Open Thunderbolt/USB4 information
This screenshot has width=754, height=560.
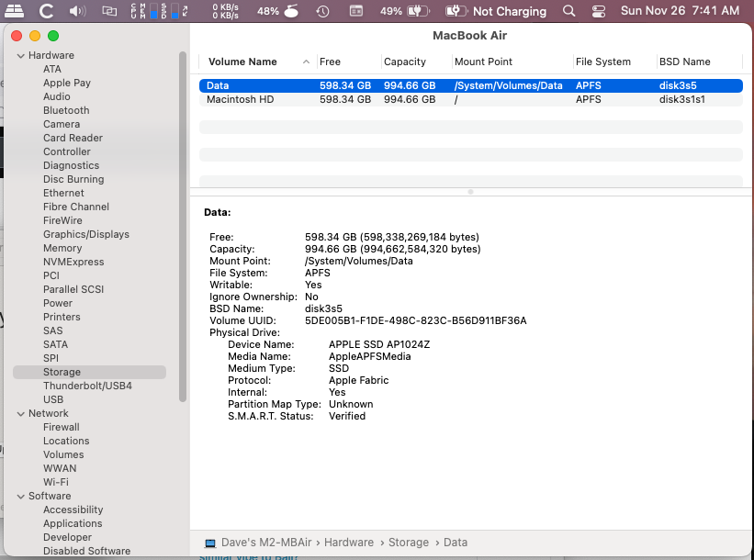click(x=87, y=386)
